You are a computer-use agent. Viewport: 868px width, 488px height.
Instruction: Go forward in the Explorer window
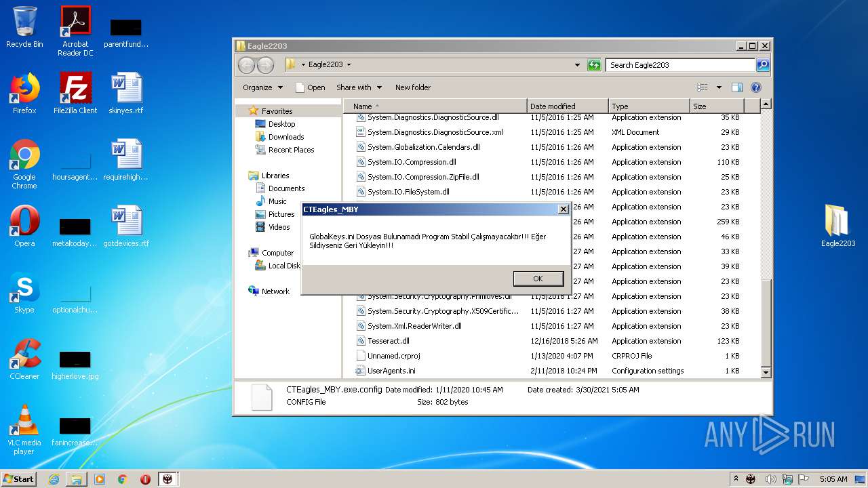click(x=266, y=65)
